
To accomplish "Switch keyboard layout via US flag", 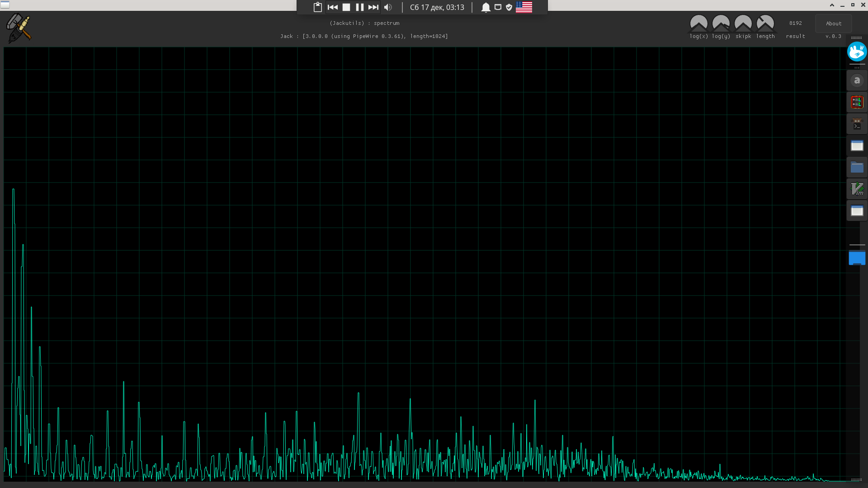I will coord(524,7).
